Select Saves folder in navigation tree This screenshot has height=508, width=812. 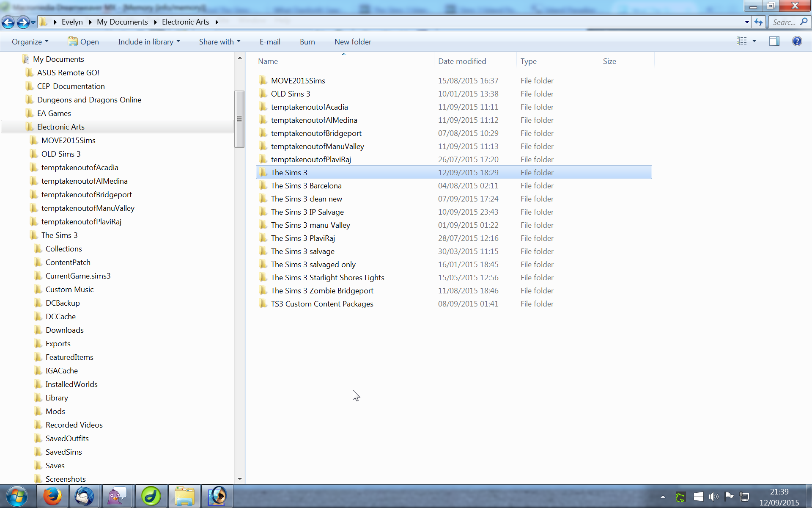pyautogui.click(x=55, y=465)
